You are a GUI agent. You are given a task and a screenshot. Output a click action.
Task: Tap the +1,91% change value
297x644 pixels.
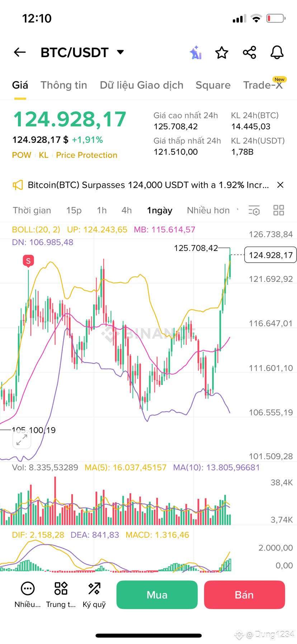click(88, 140)
